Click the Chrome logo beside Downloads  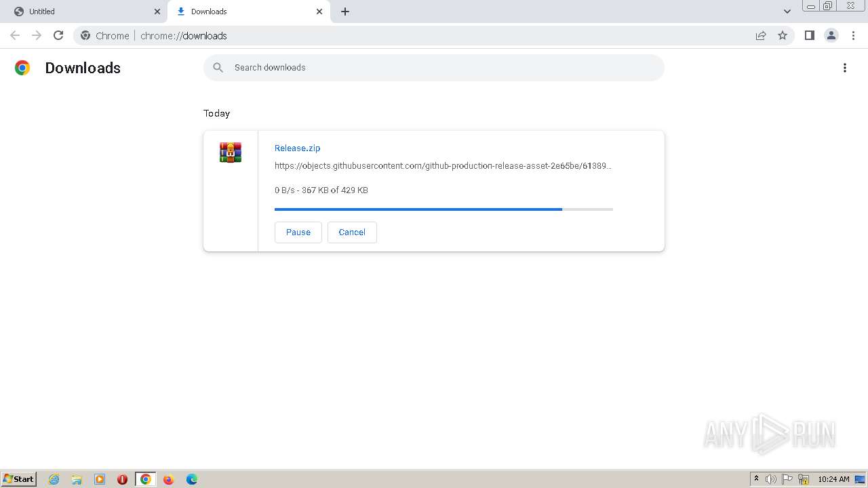(x=22, y=68)
